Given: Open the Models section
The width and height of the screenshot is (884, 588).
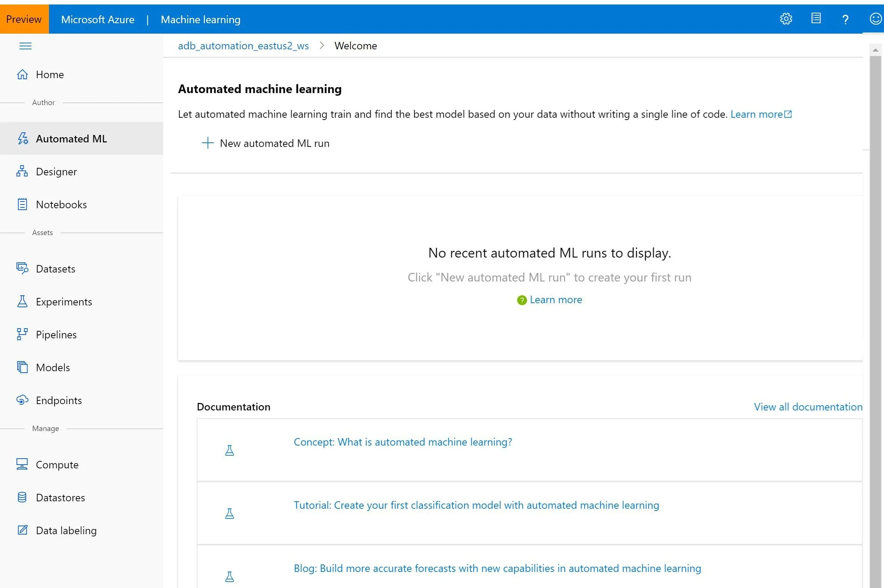Looking at the screenshot, I should 53,367.
